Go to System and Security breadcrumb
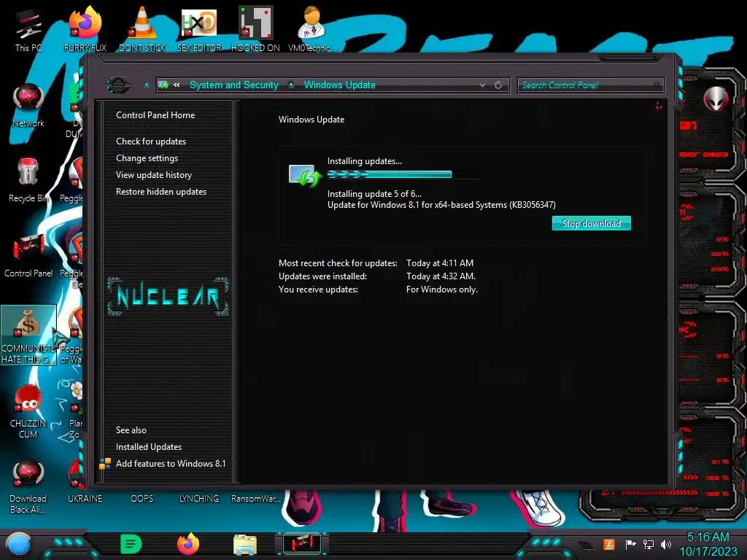 coord(234,85)
